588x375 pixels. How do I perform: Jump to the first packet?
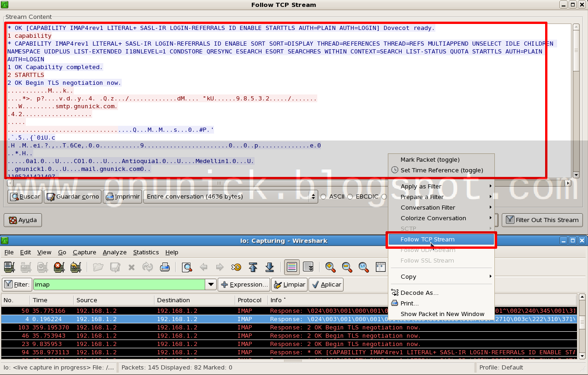253,267
